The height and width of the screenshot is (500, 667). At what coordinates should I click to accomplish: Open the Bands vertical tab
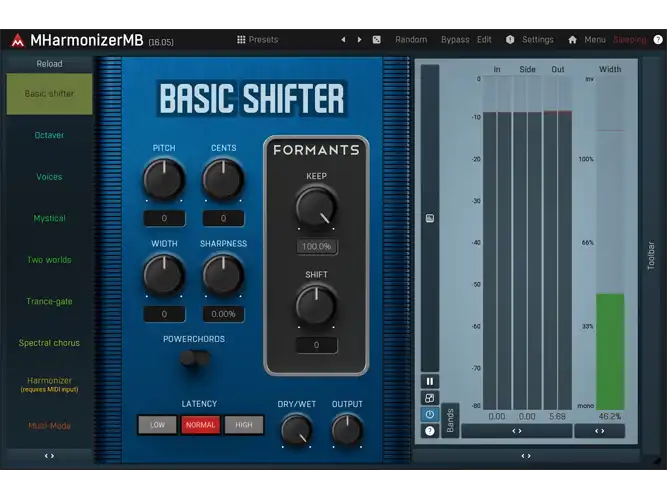pos(450,420)
